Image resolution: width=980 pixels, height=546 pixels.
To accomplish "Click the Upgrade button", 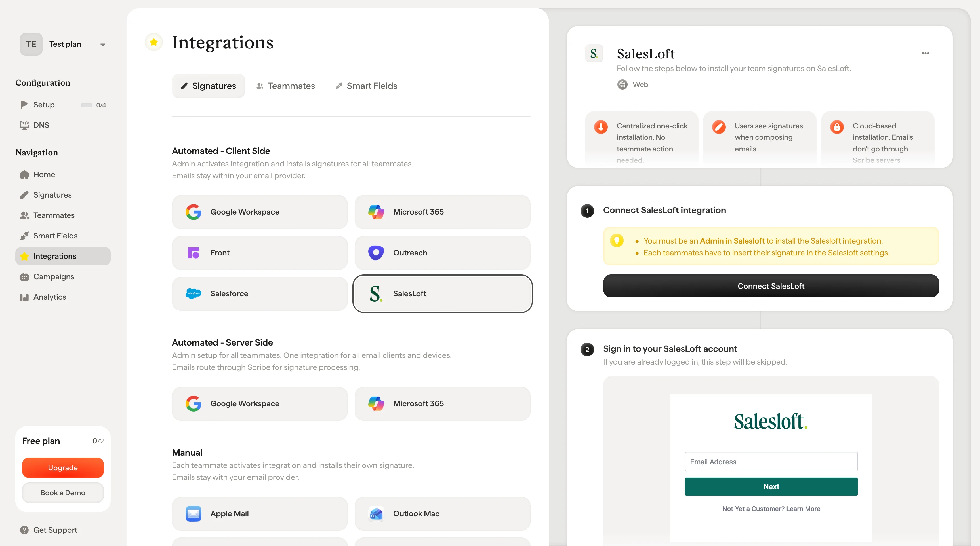I will (x=63, y=468).
